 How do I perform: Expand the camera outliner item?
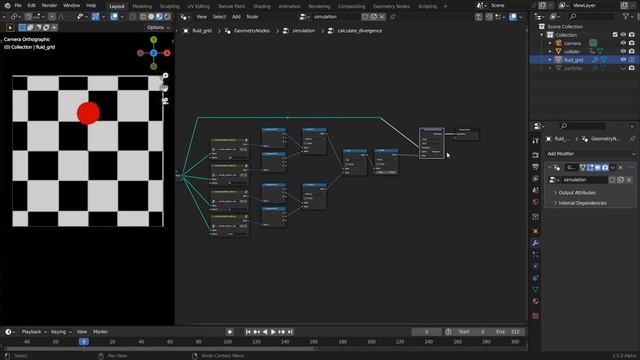point(550,43)
